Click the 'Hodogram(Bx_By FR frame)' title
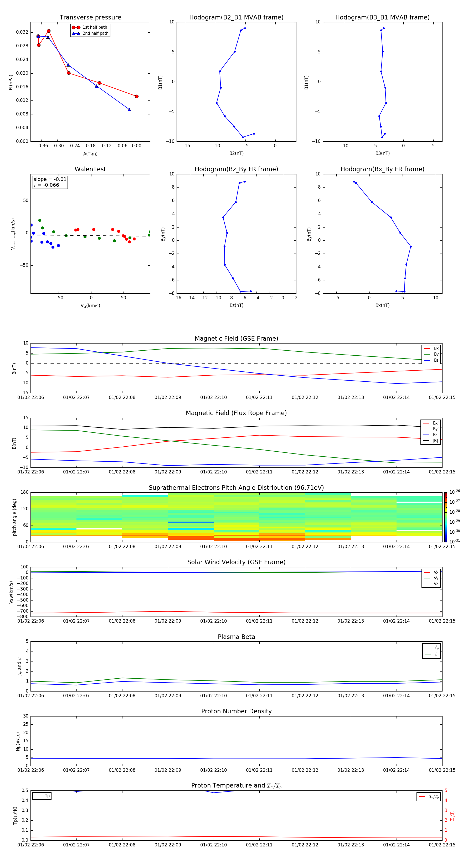 click(382, 169)
